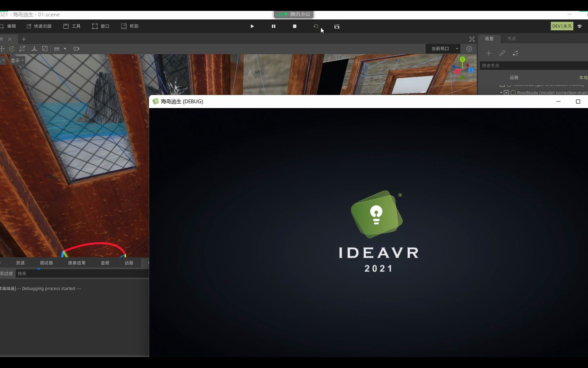Viewport: 588px width, 368px height.
Task: Open the 音频 bottom panel tab
Action: pos(105,263)
